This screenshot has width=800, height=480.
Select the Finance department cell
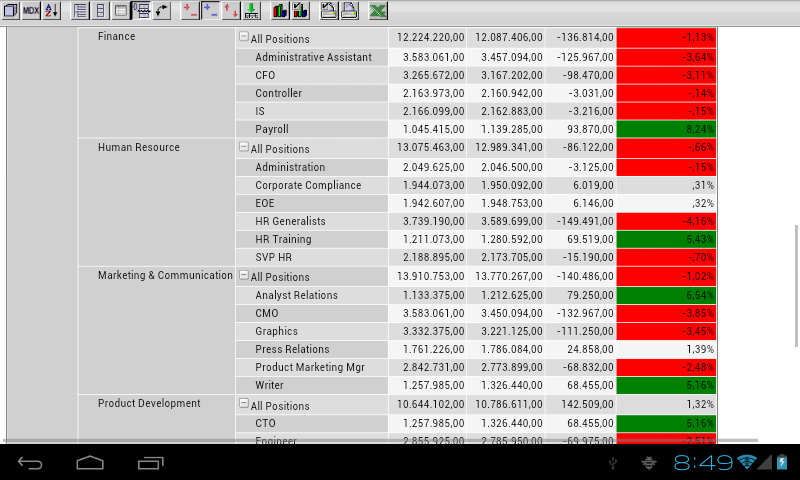coord(156,83)
